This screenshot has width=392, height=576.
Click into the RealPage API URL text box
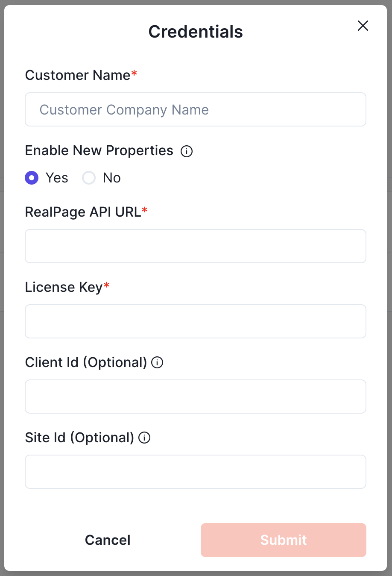click(196, 246)
